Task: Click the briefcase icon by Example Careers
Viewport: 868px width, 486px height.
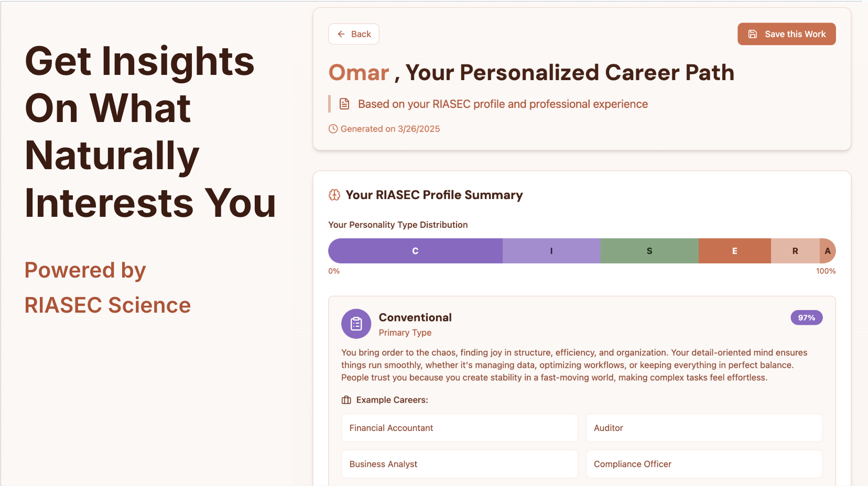Action: (346, 400)
